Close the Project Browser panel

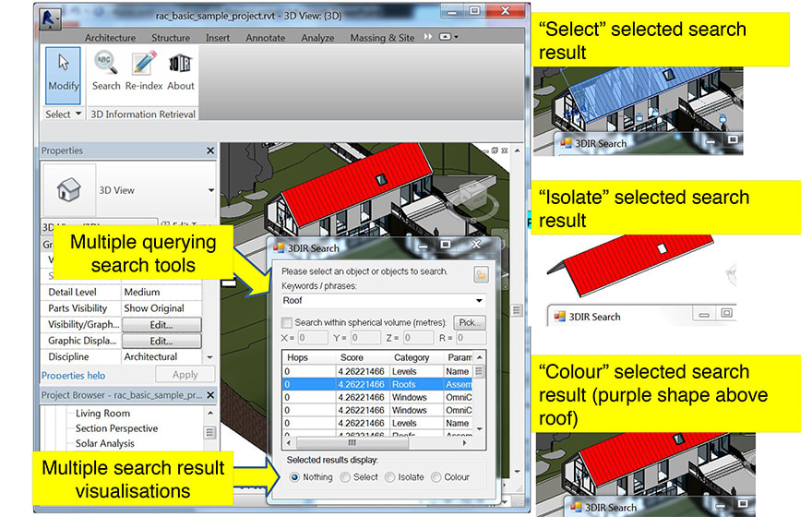point(210,395)
